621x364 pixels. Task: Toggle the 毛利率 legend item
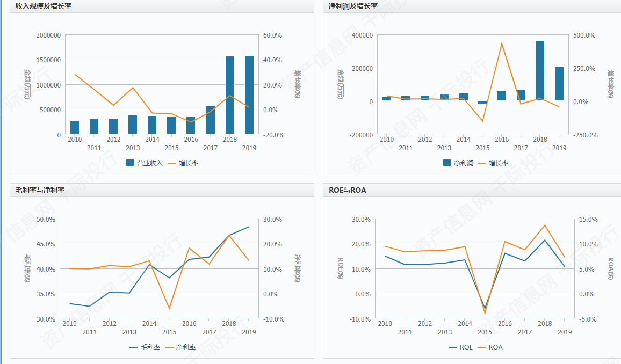(x=145, y=347)
